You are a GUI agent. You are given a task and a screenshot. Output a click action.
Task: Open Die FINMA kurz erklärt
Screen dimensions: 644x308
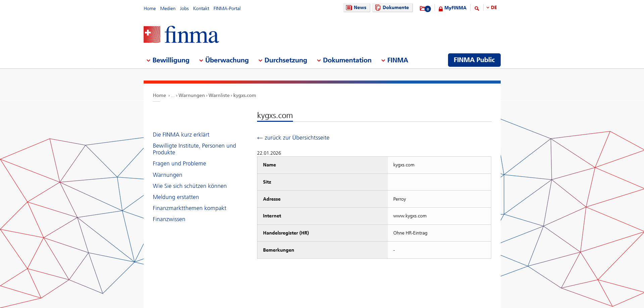[x=181, y=135]
